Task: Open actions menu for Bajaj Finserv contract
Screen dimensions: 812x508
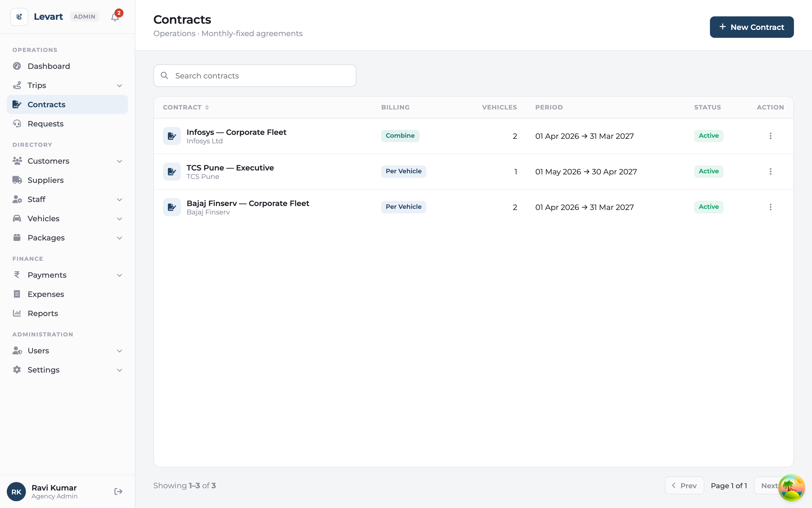Action: coord(770,207)
